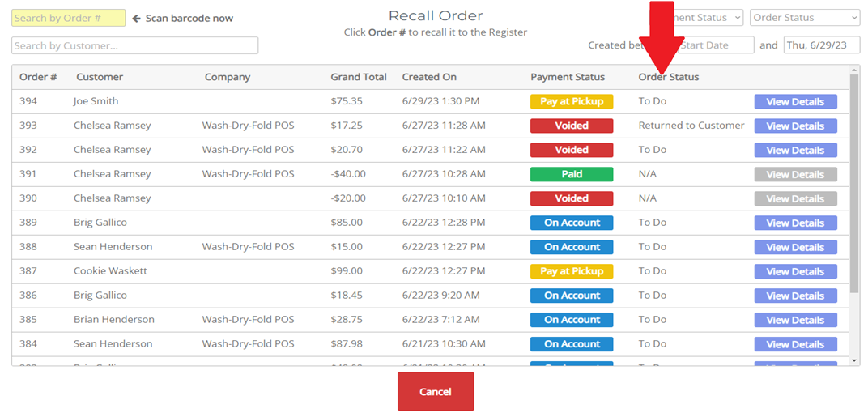Click the Pay at Pickup badge for order 394
The width and height of the screenshot is (868, 417).
click(572, 101)
